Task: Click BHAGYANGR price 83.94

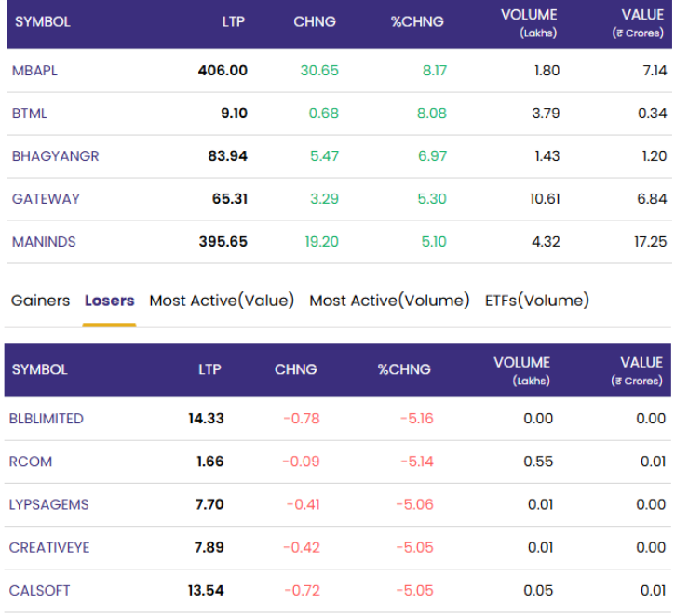Action: click(x=228, y=156)
